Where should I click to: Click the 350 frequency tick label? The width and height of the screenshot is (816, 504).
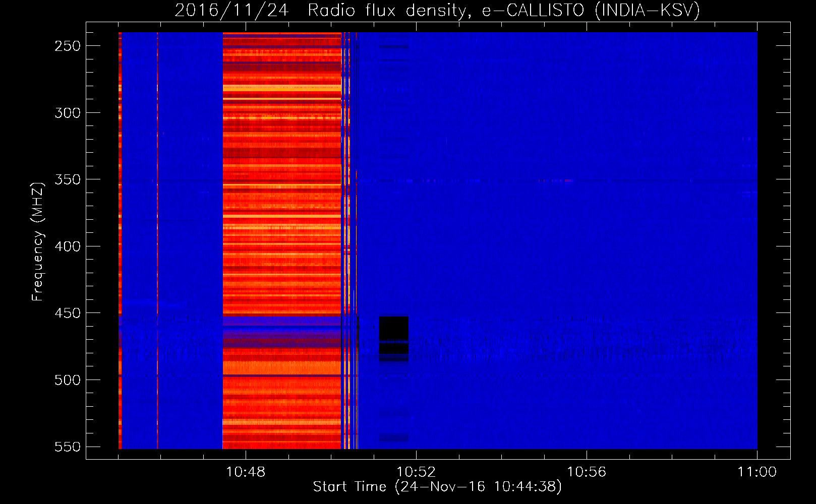pyautogui.click(x=68, y=179)
